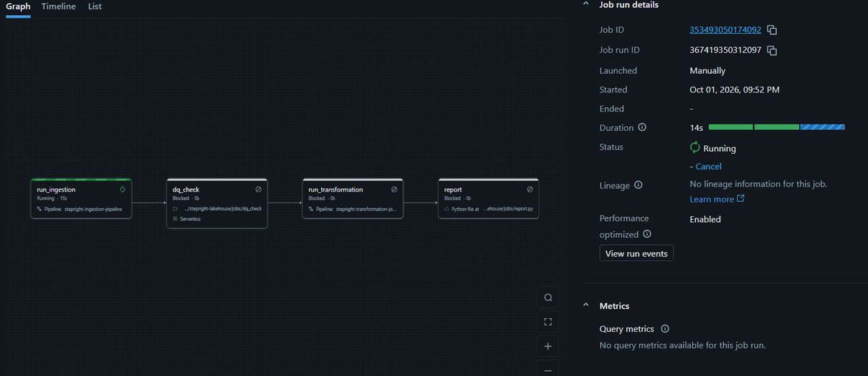The height and width of the screenshot is (376, 868).
Task: Click Serverless compute icon in dq_check
Action: [x=175, y=218]
